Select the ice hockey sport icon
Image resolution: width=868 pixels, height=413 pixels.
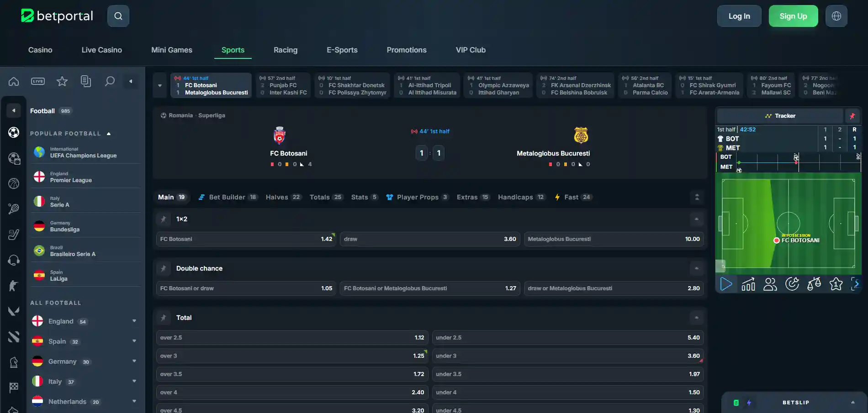point(14,235)
